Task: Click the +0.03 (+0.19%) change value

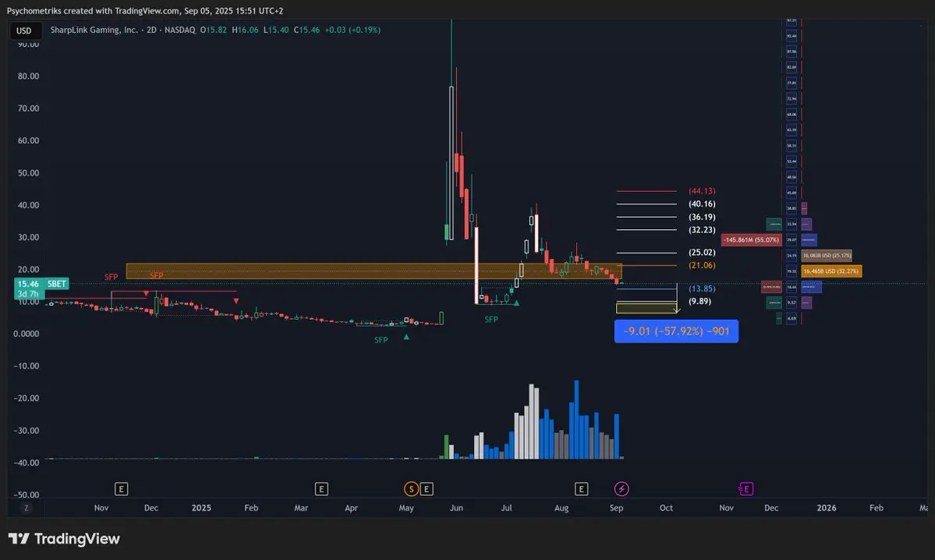Action: pos(352,30)
